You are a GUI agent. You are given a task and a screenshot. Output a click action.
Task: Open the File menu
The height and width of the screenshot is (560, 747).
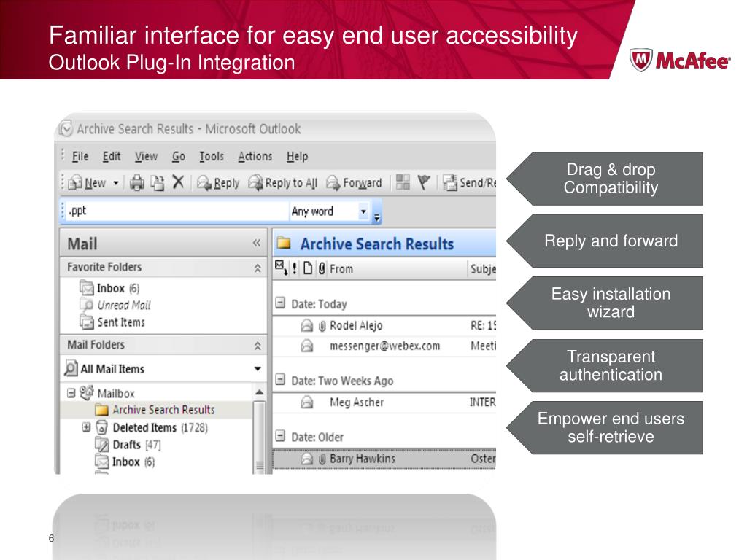coord(80,156)
